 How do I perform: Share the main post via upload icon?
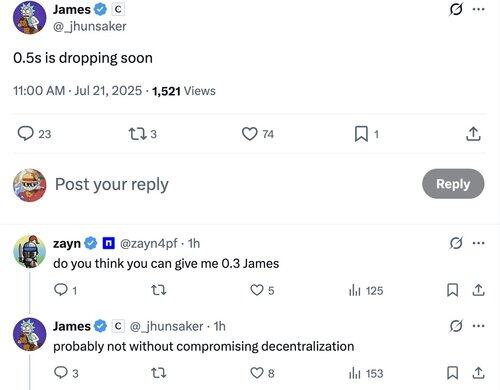(473, 134)
